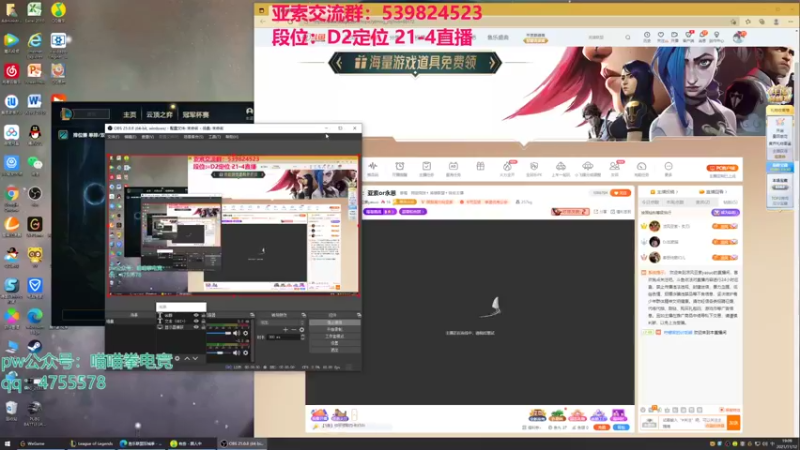
Task: Open the 帮助 menu in OBS
Action: pyautogui.click(x=232, y=137)
